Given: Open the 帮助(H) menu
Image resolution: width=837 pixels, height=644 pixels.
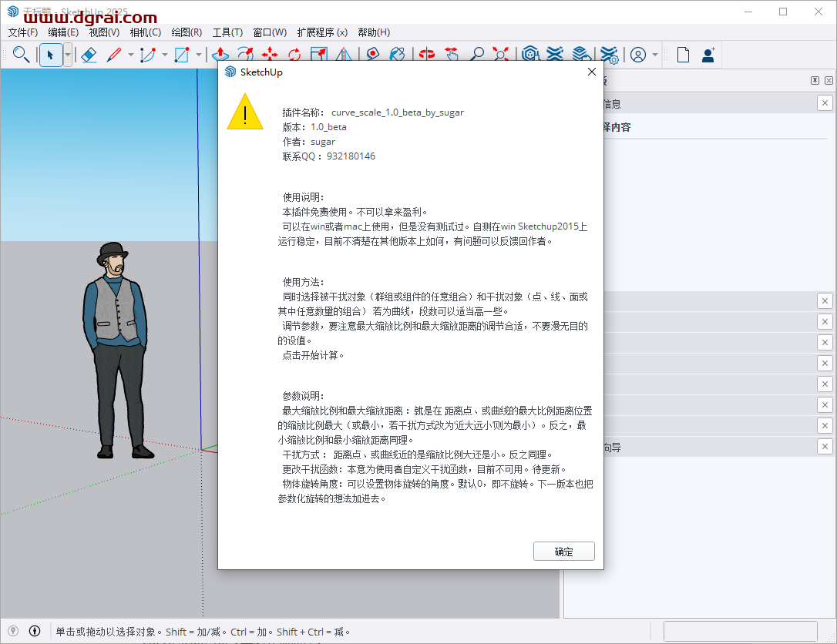Looking at the screenshot, I should 375,32.
